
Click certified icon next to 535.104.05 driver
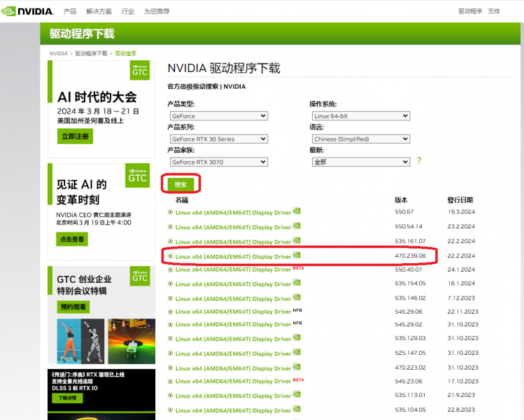297,409
